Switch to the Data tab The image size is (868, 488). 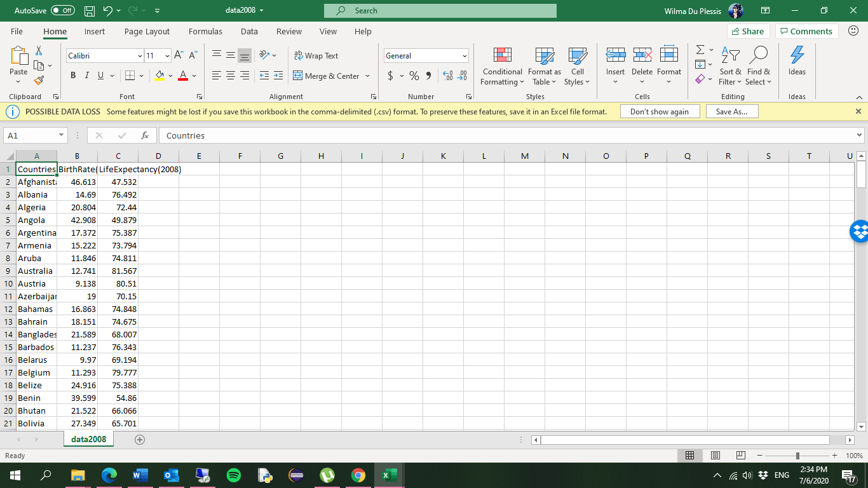click(249, 31)
